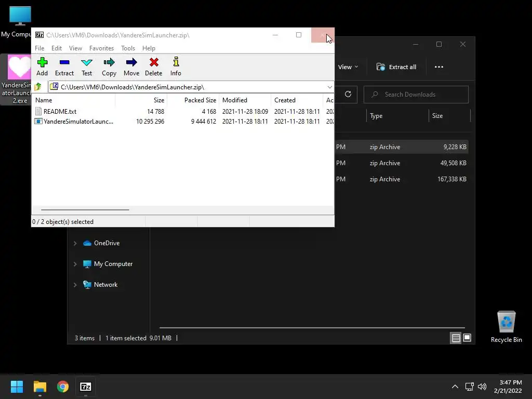The image size is (532, 399).
Task: Switch Explorer to large thumbnails view
Action: [467, 338]
